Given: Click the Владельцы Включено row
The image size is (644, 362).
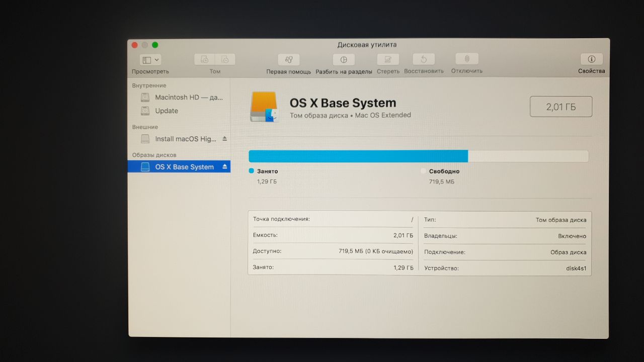Looking at the screenshot, I should tap(505, 236).
